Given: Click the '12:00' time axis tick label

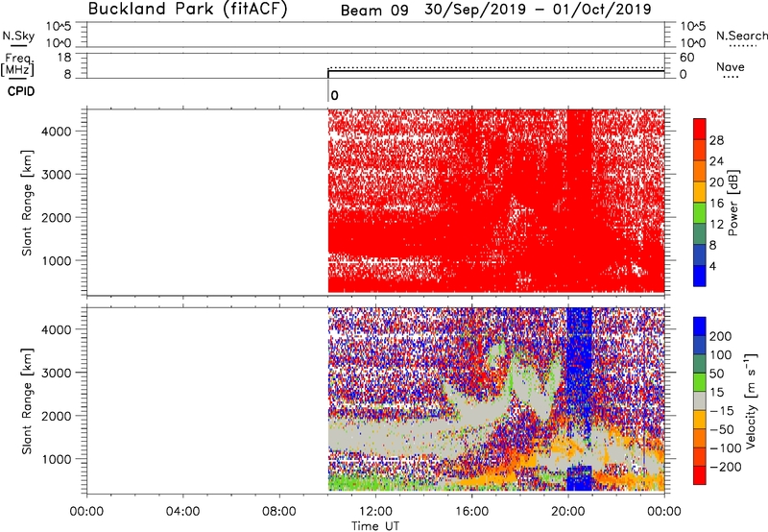Looking at the screenshot, I should 375,512.
